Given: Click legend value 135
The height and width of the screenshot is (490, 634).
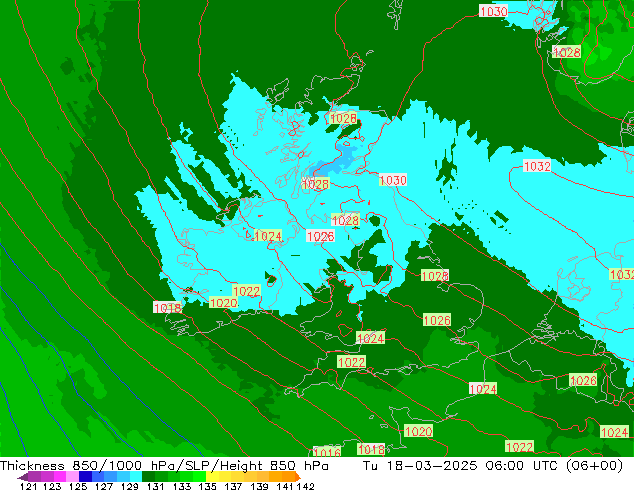Looking at the screenshot, I should [207, 486].
